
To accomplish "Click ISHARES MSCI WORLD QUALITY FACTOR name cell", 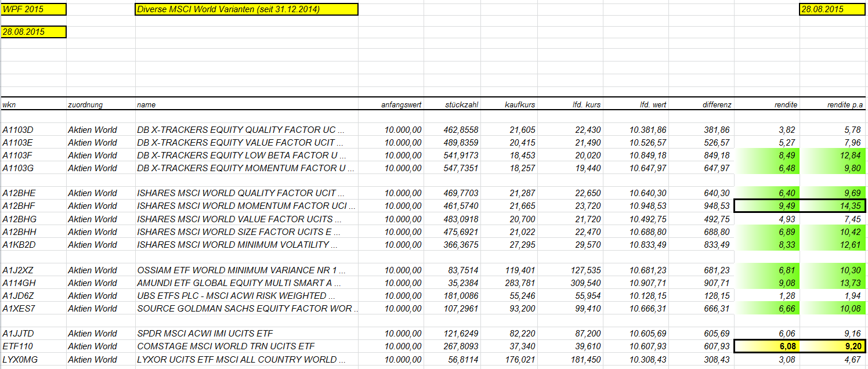I will 247,193.
